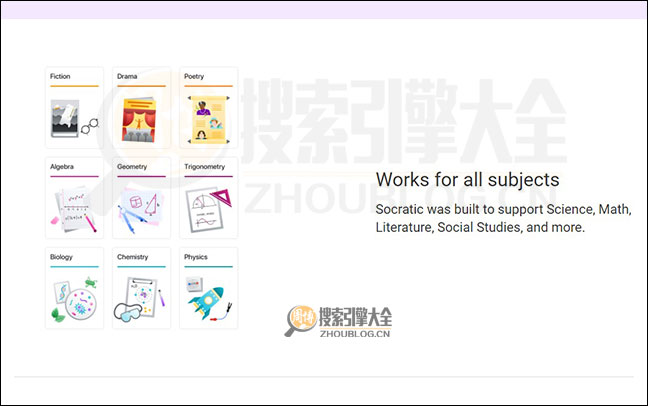Screen dimensions: 648x406
Task: Select the Geometry card title
Action: tap(132, 167)
